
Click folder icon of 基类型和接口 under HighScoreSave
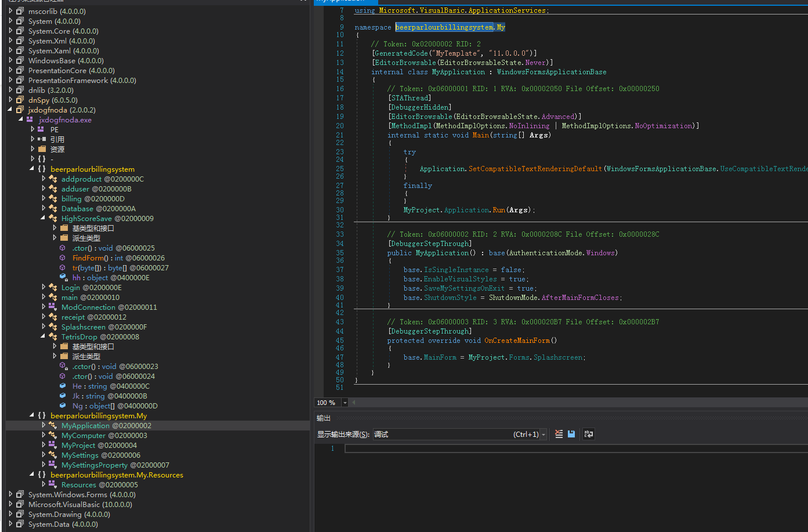(64, 228)
